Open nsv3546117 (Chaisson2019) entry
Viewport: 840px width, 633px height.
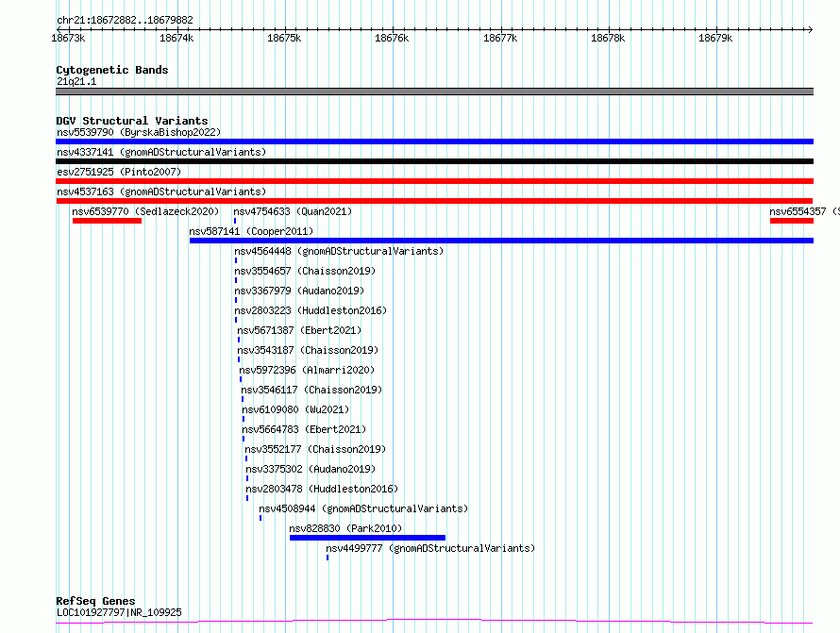coord(311,390)
